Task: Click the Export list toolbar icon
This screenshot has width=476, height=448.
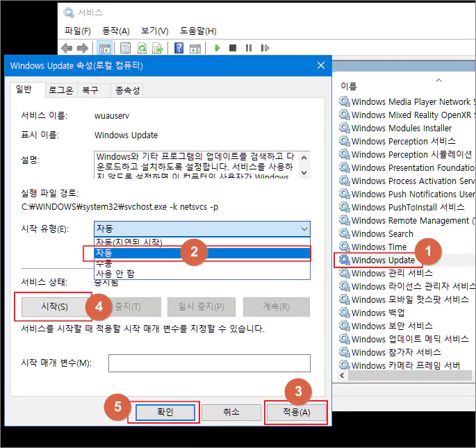Action: tap(158, 48)
